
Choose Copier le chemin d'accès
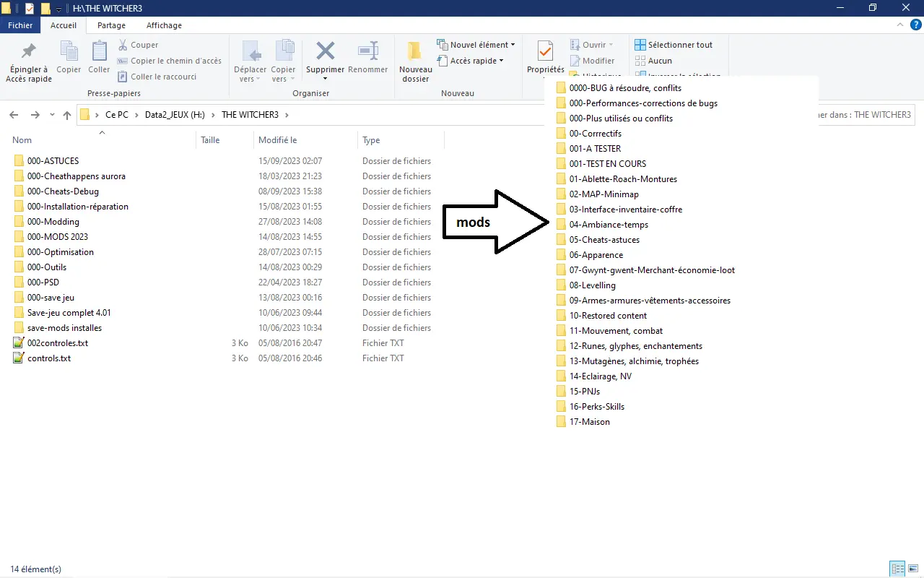[170, 61]
